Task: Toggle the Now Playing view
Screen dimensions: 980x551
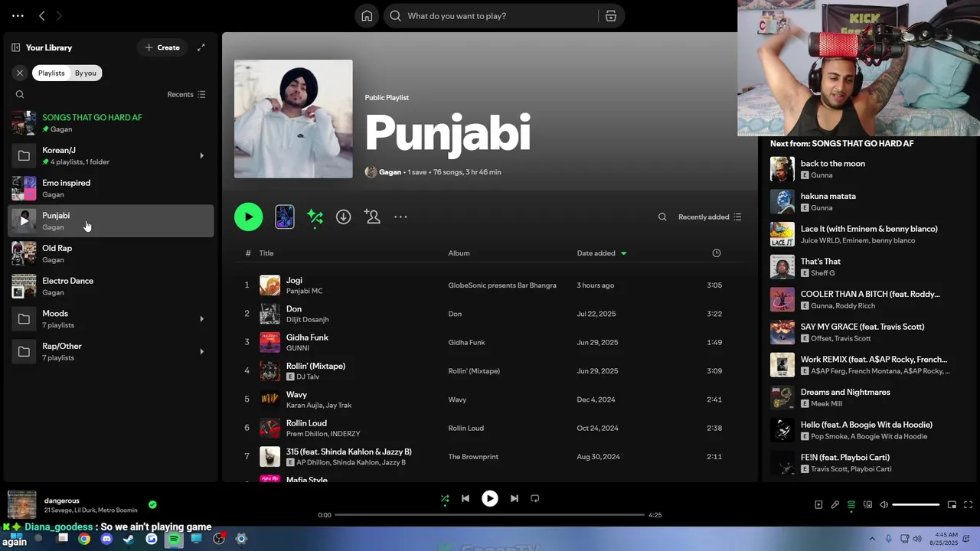Action: point(818,505)
